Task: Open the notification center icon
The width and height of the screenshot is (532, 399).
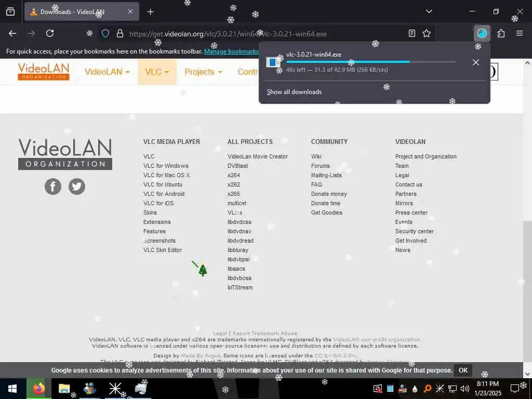Action: tap(515, 389)
